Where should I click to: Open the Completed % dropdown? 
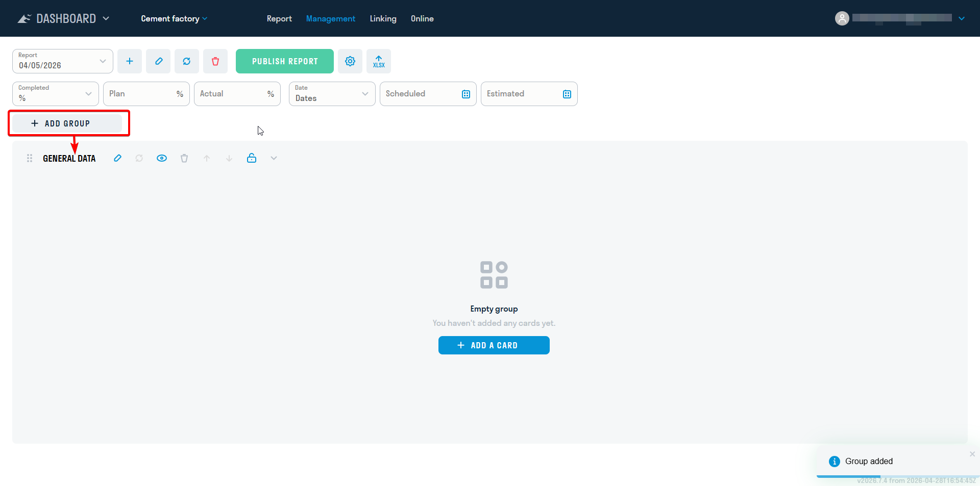(56, 94)
